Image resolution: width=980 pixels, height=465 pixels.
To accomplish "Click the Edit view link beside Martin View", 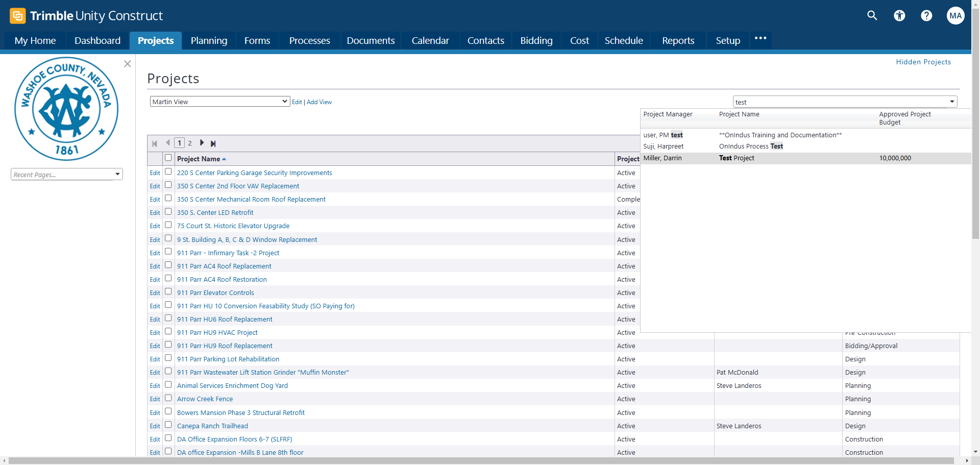I will pos(297,102).
